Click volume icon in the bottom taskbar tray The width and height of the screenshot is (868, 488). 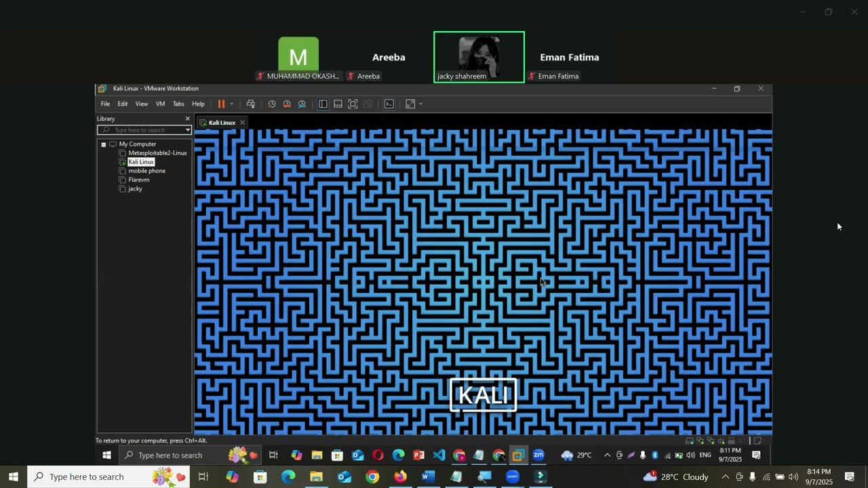tap(793, 477)
